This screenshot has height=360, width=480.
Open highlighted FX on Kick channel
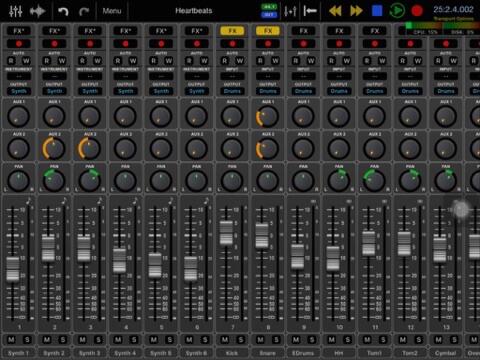point(232,31)
